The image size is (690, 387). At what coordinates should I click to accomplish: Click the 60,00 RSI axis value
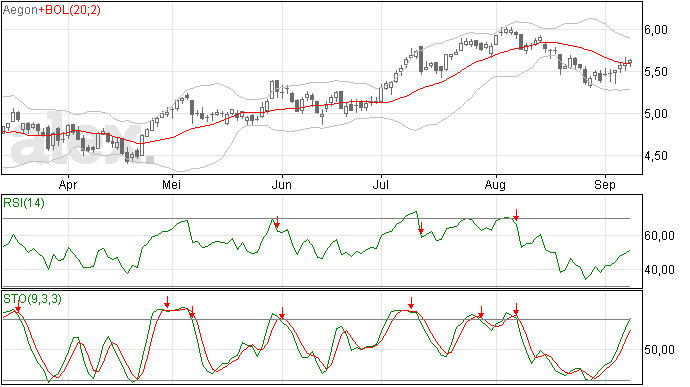pos(659,236)
